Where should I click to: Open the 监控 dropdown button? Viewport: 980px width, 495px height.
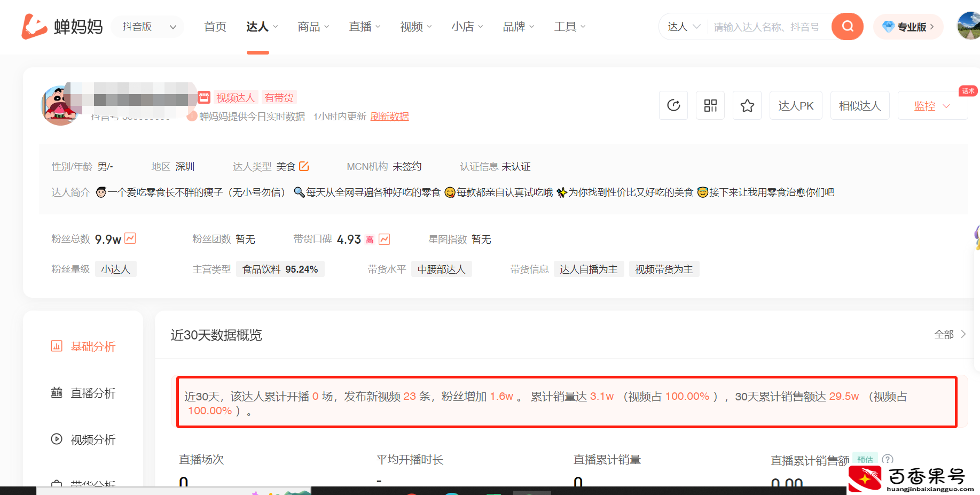932,105
